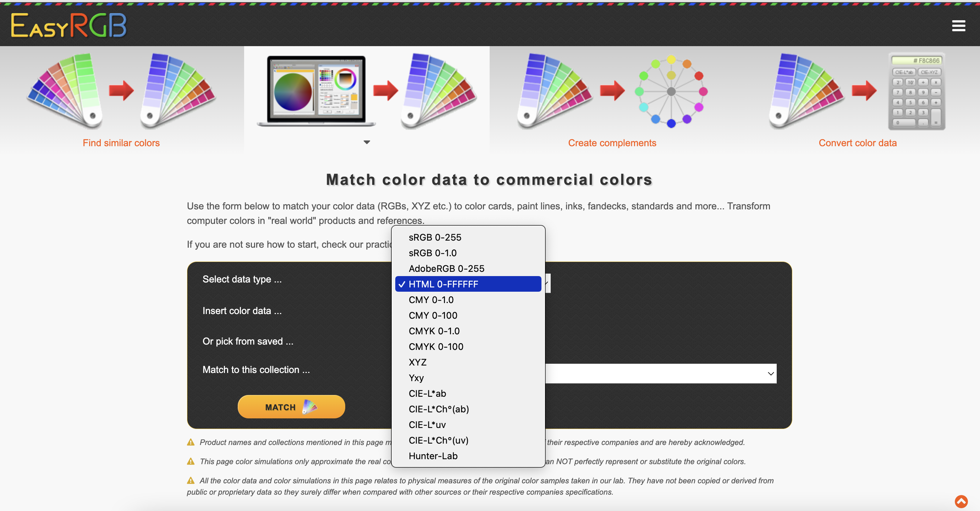The width and height of the screenshot is (980, 511).
Task: Expand the Match to this collection dropdown
Action: point(661,373)
